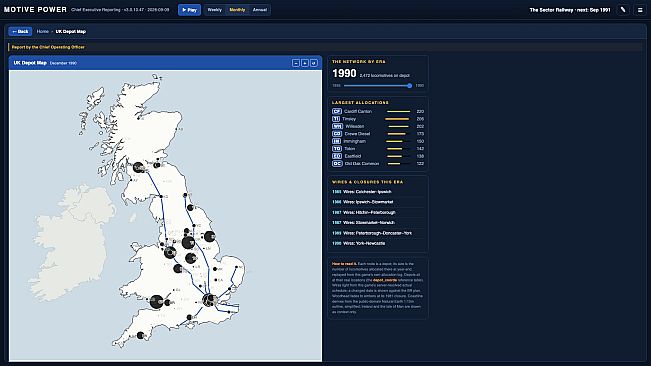Click Wires: Colchester–Ipswich entry
The image size is (651, 366).
pyautogui.click(x=378, y=192)
